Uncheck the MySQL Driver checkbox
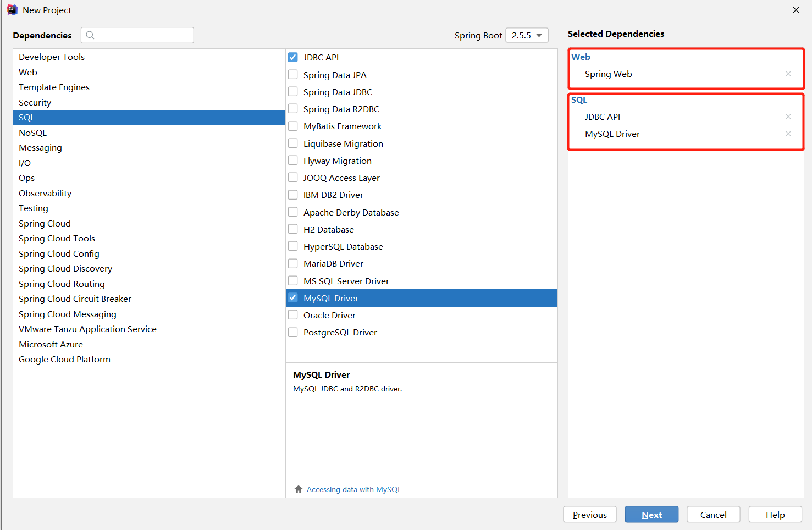Viewport: 812px width, 530px height. point(293,297)
